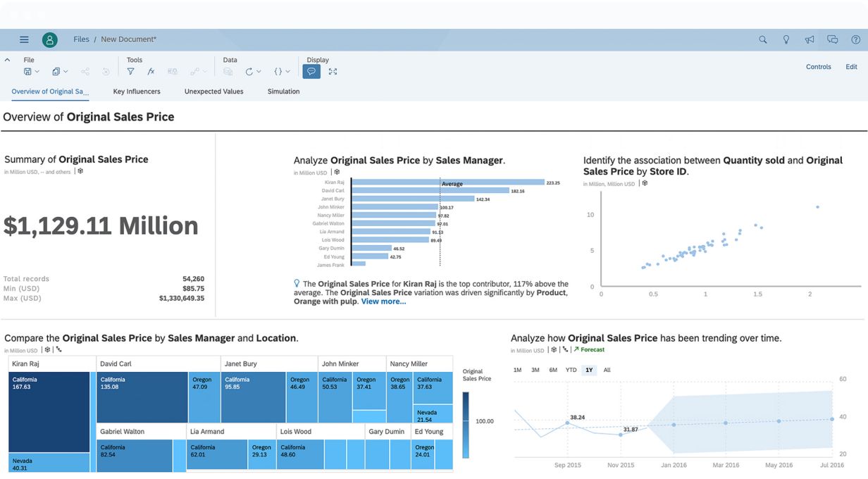Click the search magnifier icon

tap(762, 39)
